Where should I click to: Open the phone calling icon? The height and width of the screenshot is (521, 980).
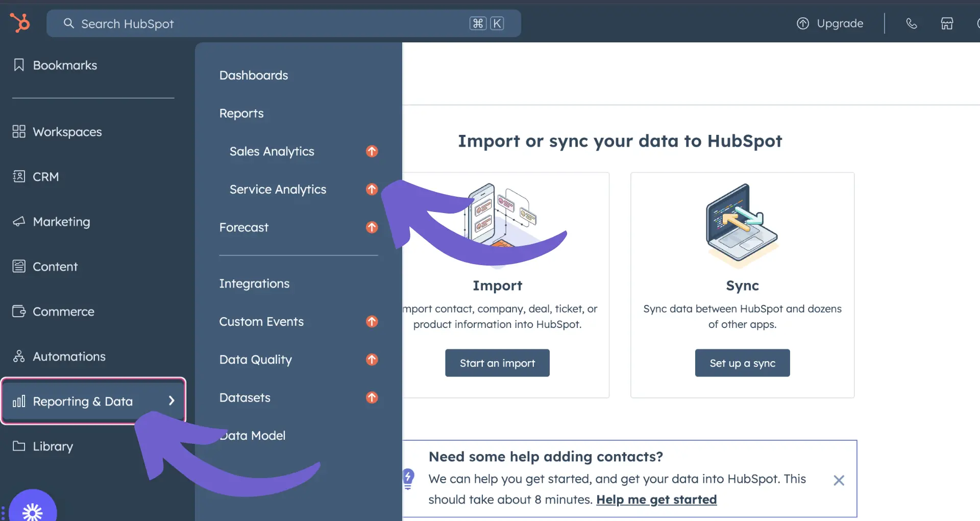tap(912, 23)
